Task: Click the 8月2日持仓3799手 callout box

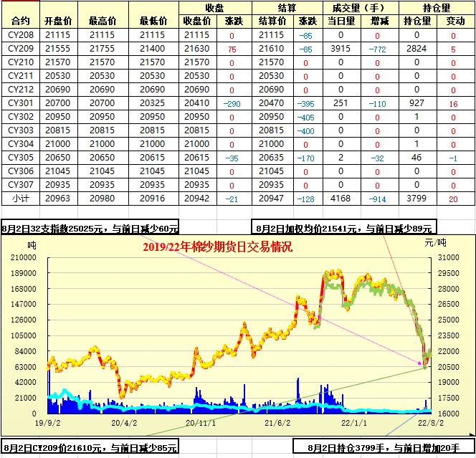Action: (x=384, y=448)
